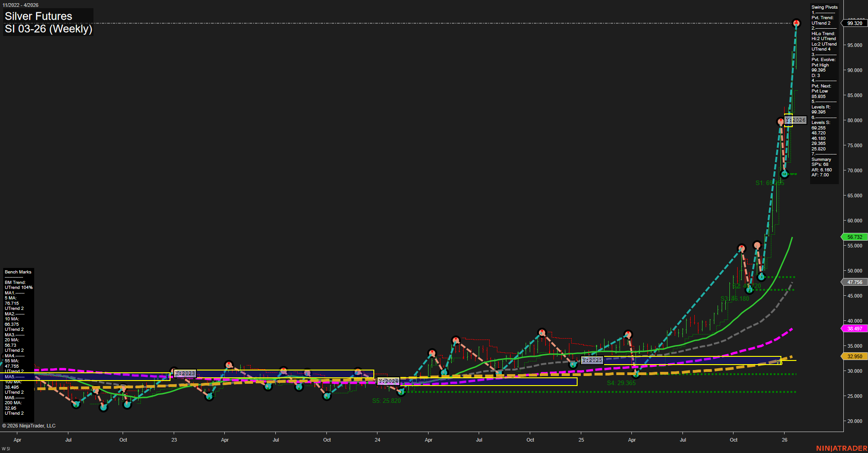Switch to the W SI tab at bottom left
Viewport: 868px width, 453px height.
[6, 448]
